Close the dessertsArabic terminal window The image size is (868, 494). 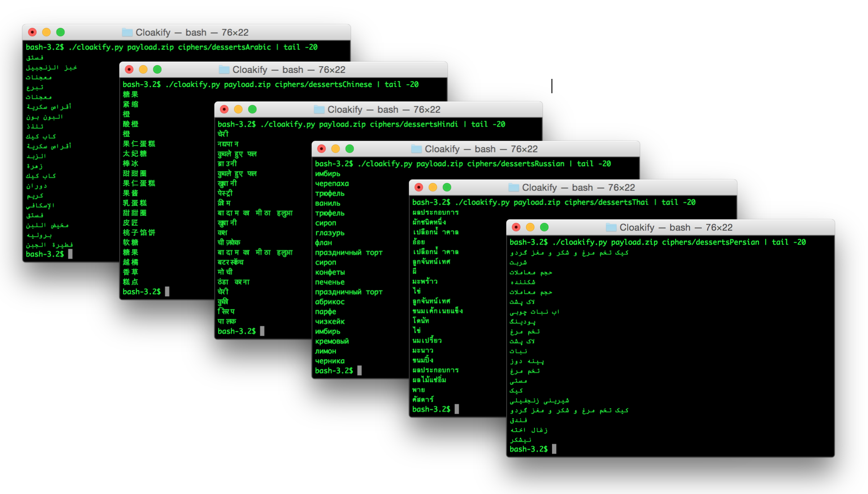click(32, 32)
